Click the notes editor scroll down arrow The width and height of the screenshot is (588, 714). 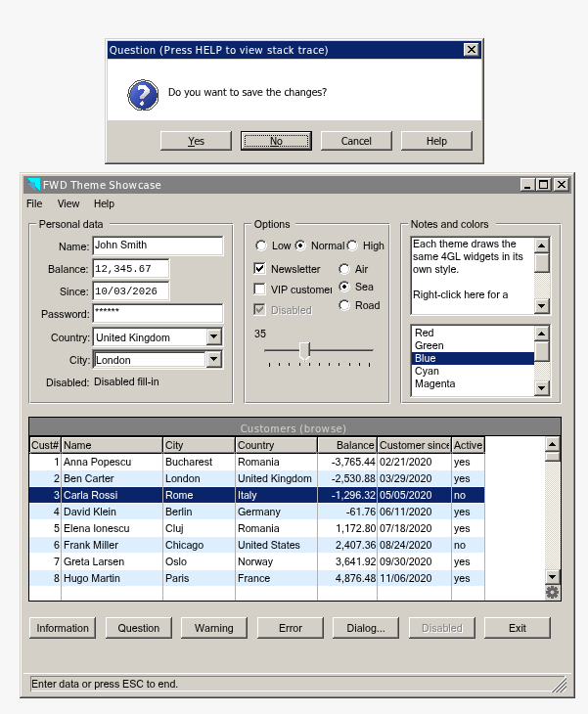click(542, 305)
